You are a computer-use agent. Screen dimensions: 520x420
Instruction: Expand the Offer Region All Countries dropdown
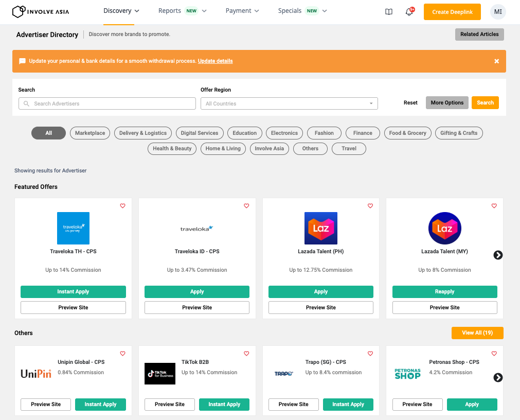coord(289,103)
